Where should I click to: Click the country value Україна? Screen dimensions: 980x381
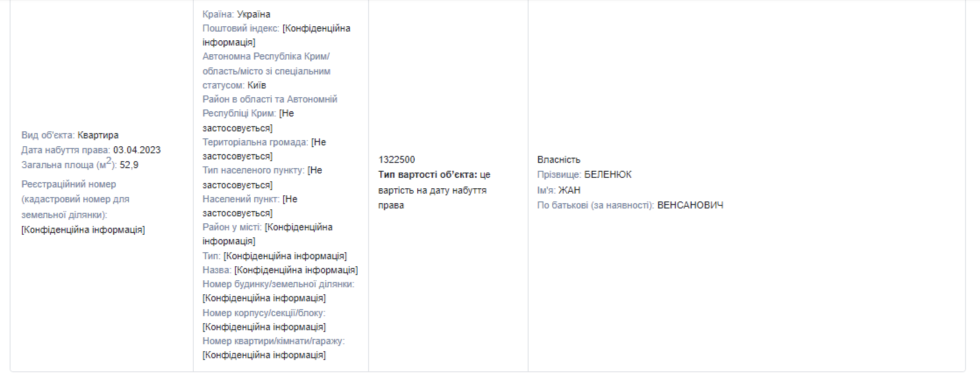253,14
